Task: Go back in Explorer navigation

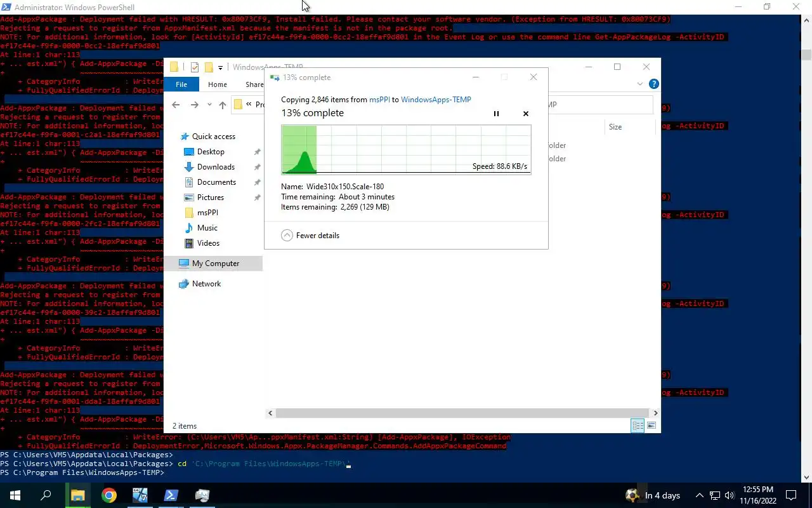Action: [x=176, y=105]
